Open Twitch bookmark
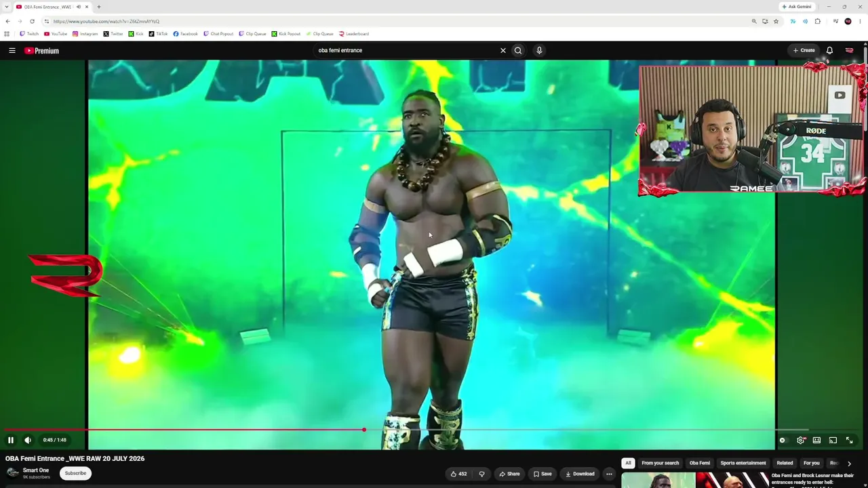This screenshot has height=488, width=868. pyautogui.click(x=29, y=34)
